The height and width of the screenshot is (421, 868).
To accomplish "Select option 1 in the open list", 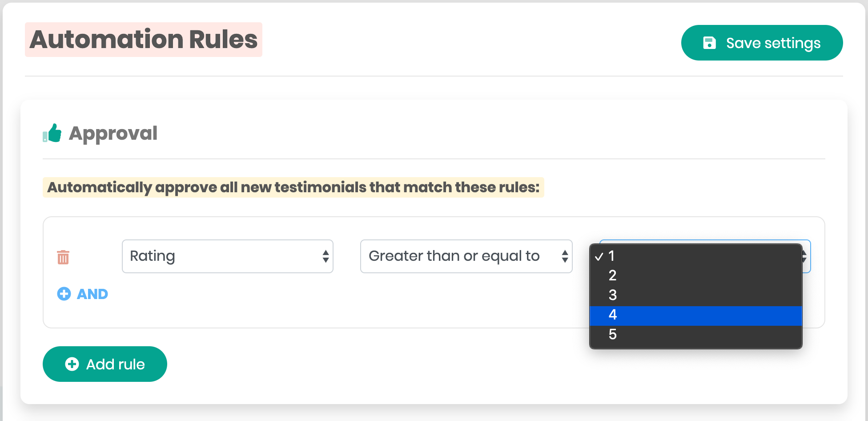I will 612,256.
